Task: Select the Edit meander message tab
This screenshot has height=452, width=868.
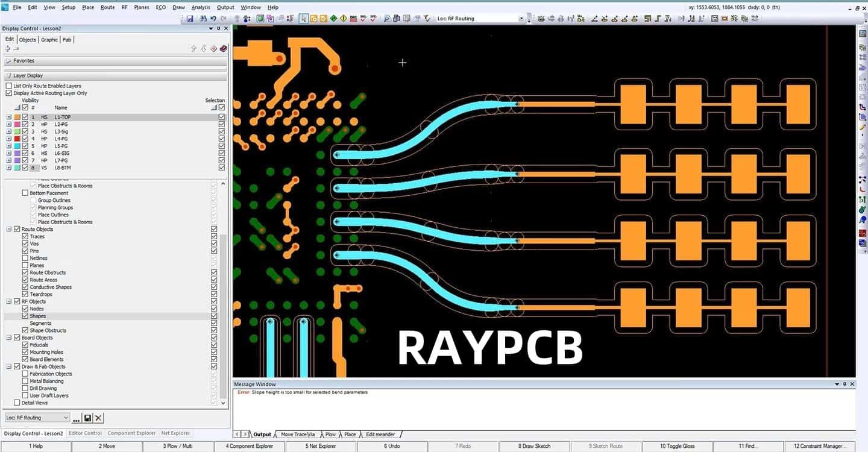Action: coord(380,435)
